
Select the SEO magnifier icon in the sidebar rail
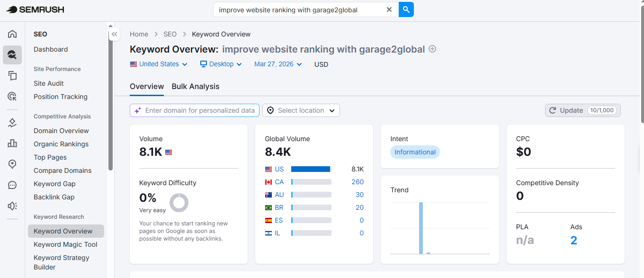(12, 54)
